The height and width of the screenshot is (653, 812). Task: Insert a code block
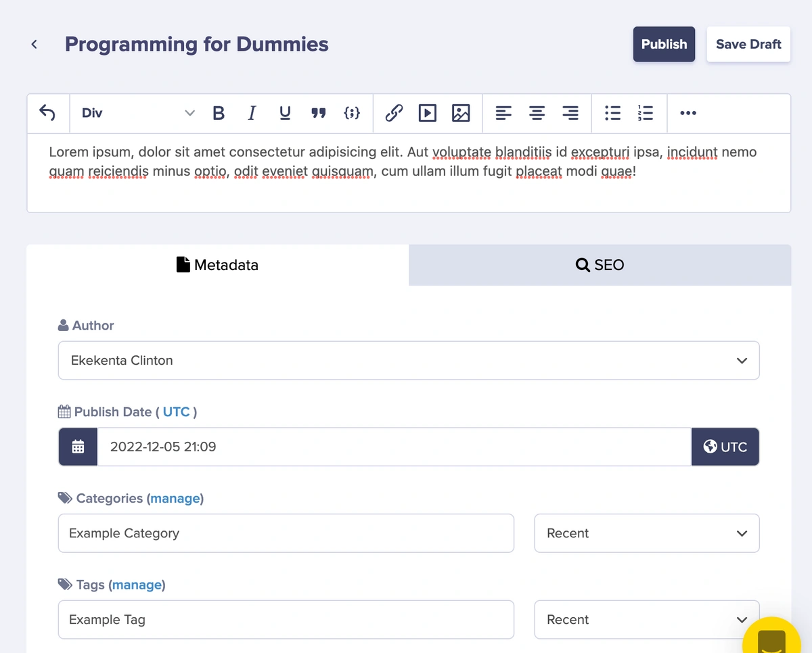point(352,113)
